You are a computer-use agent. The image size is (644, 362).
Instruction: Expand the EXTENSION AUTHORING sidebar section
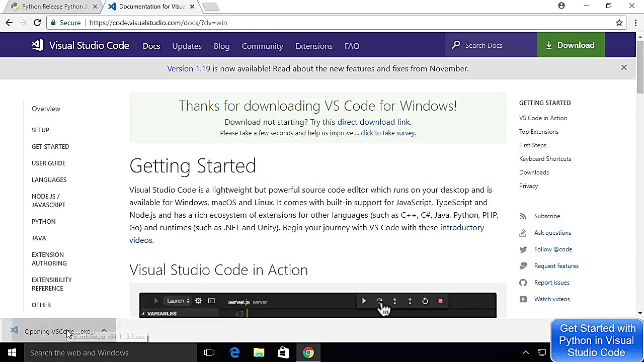[49, 259]
